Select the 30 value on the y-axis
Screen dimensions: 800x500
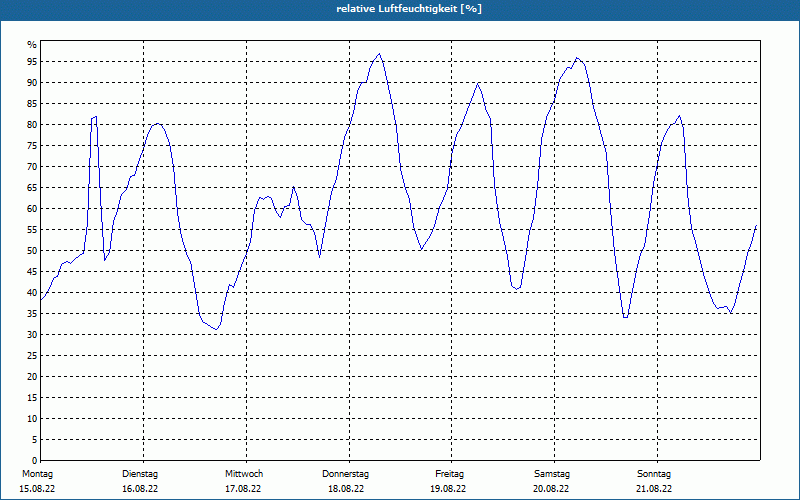[32, 335]
